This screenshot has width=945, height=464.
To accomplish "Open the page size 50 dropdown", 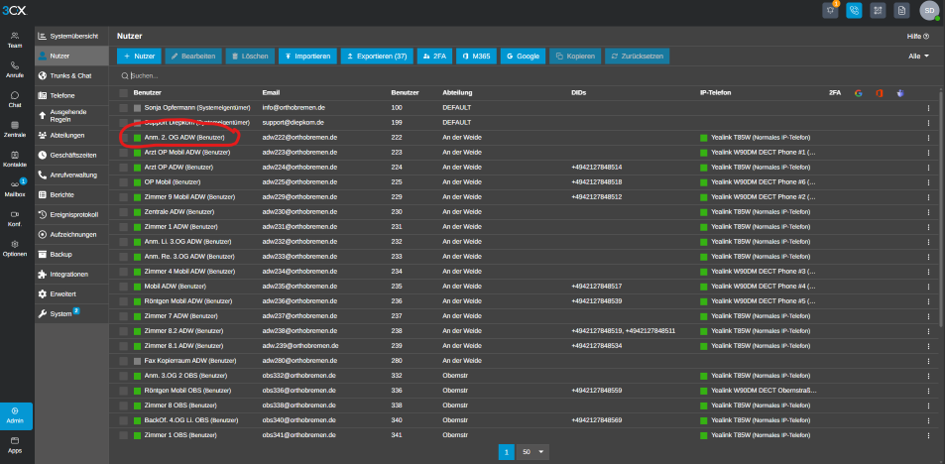I will pos(533,451).
